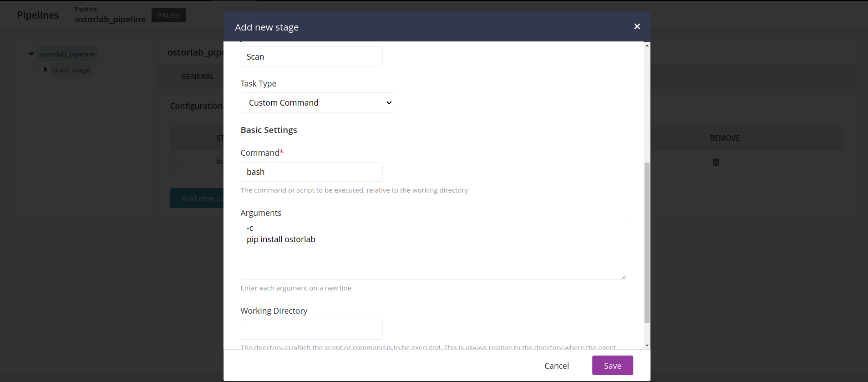Click the Command field containing bash
Screen dimensions: 868x382
tap(311, 172)
